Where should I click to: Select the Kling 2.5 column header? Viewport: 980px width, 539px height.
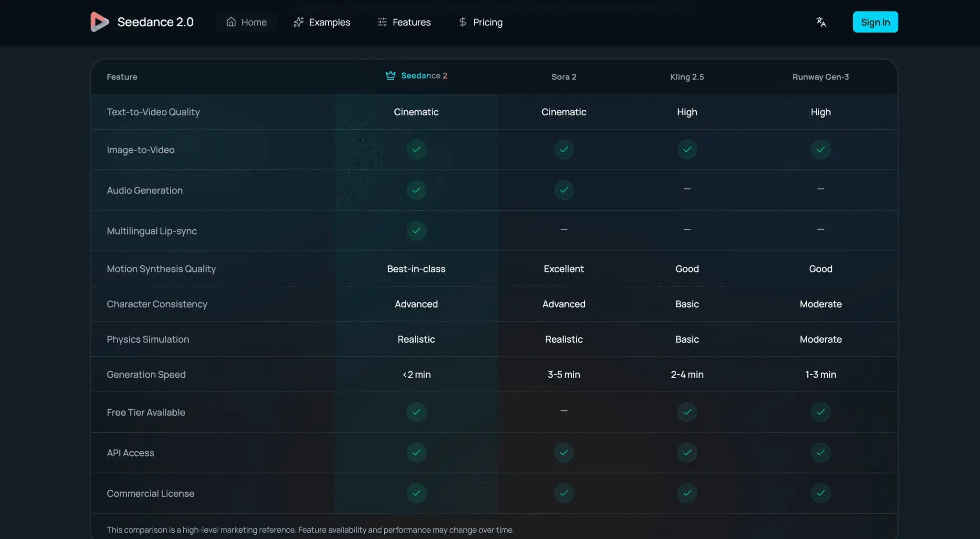[x=687, y=77]
